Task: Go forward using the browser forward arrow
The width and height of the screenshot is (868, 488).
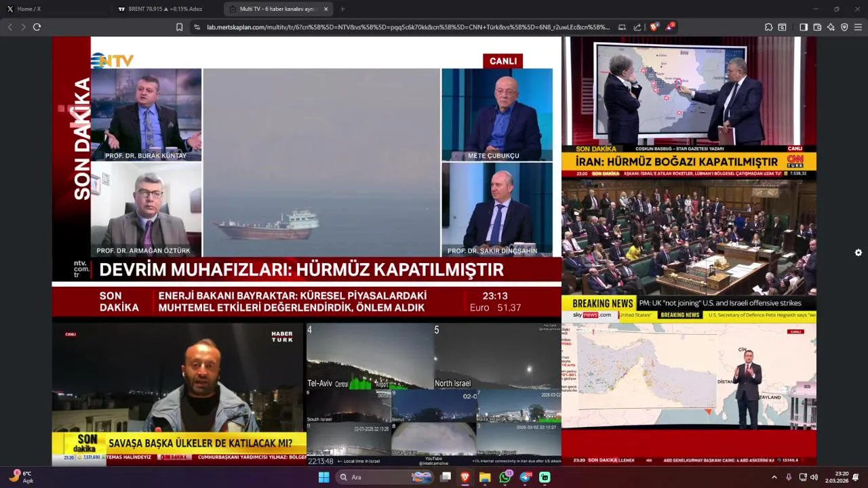Action: point(23,27)
